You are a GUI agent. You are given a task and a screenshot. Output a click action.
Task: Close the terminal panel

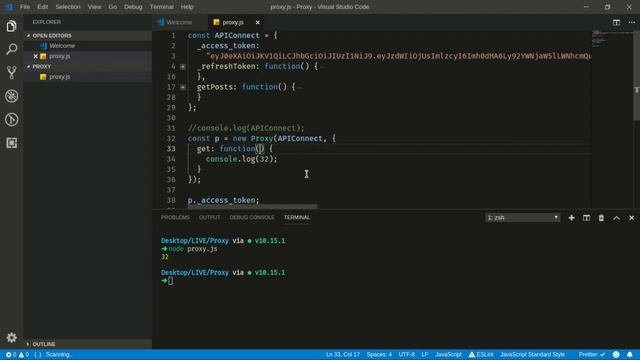tap(631, 218)
